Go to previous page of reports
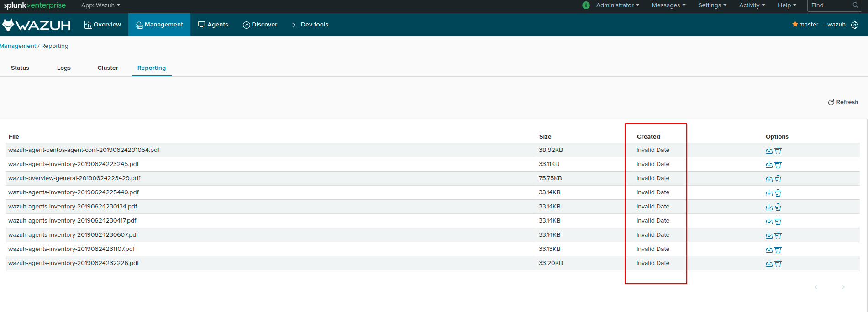Screen dimensions: 868x312 816,287
